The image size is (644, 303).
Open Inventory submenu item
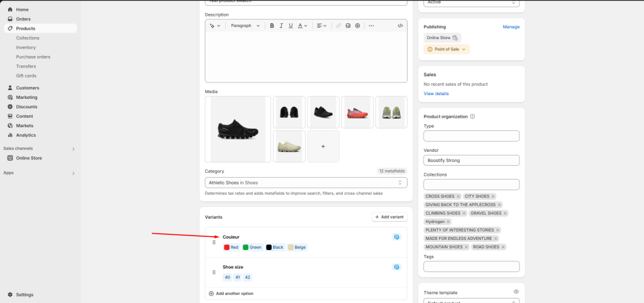pos(26,47)
